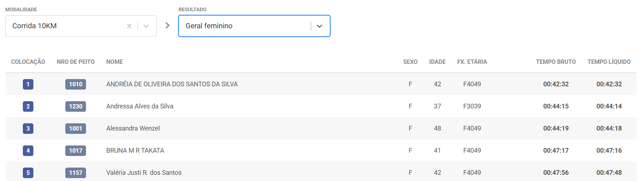Select bib number badge 1230

[75, 106]
